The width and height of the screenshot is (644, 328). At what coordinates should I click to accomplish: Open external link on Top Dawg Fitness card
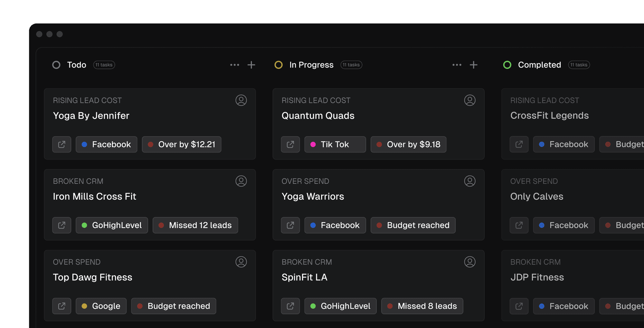tap(62, 306)
